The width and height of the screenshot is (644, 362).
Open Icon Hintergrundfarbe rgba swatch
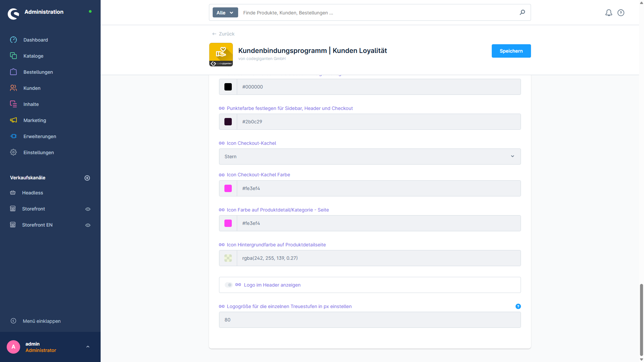(x=228, y=258)
